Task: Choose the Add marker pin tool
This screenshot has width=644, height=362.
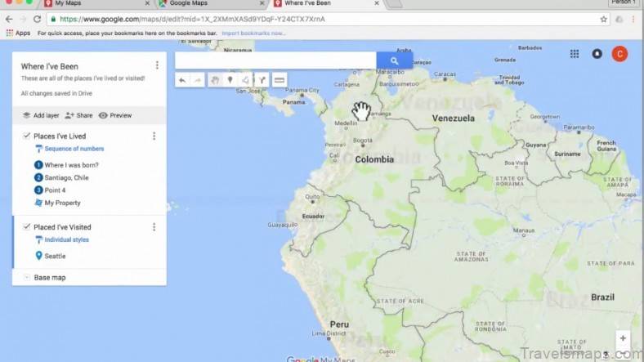Action: point(230,80)
